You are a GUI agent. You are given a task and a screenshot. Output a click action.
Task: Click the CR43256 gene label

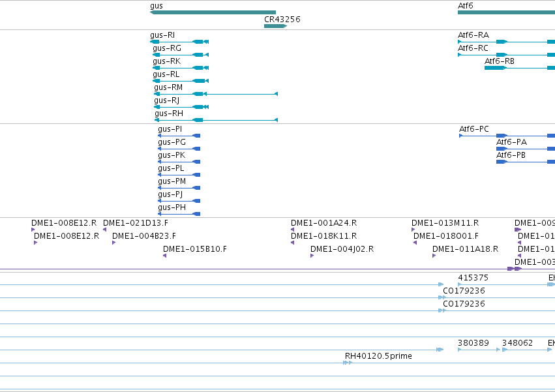282,20
